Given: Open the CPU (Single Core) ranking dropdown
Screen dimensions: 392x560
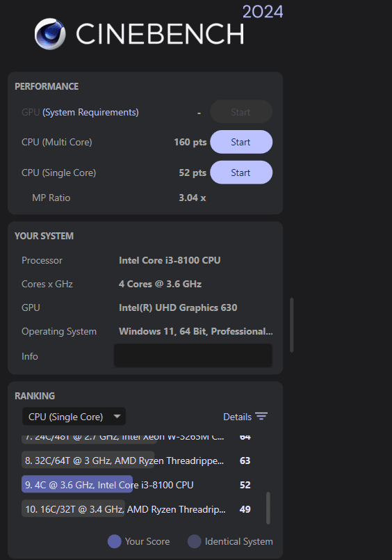Looking at the screenshot, I should coord(74,417).
